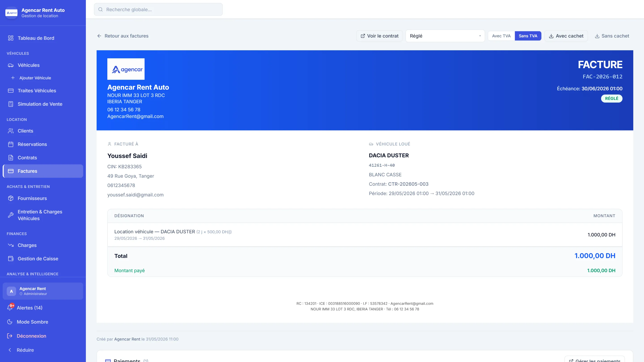Click the credit card icon beside Factures
Image resolution: width=644 pixels, height=362 pixels.
[x=11, y=171]
